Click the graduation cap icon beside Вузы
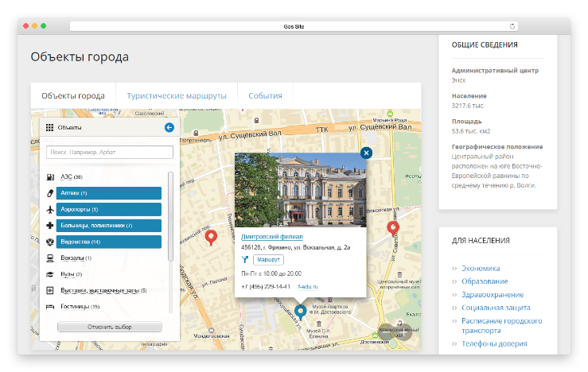 tap(50, 274)
